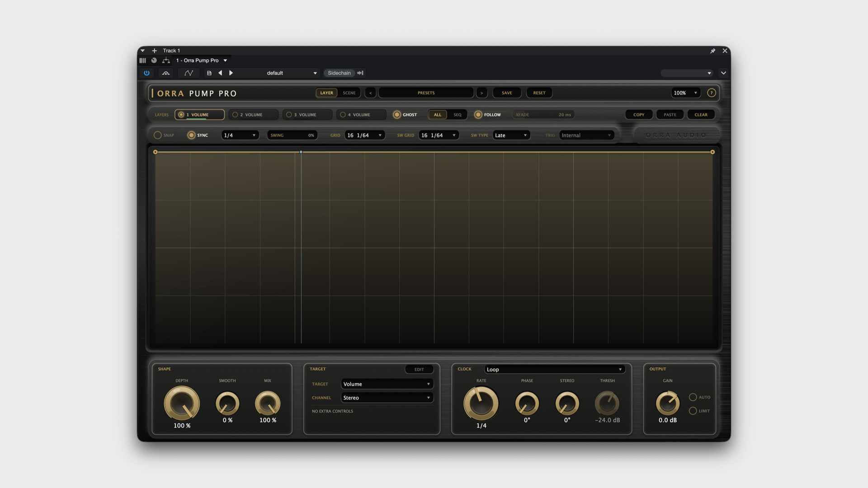
Task: Switch ghost mode to SEQ
Action: point(458,115)
